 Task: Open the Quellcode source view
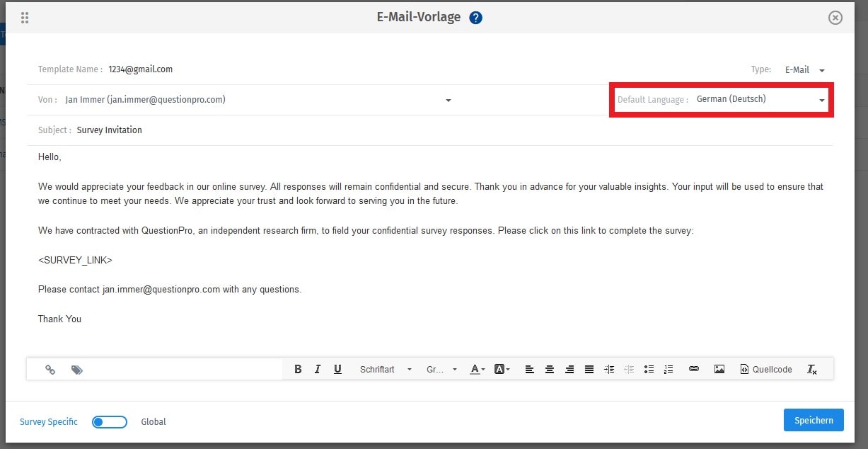click(766, 368)
